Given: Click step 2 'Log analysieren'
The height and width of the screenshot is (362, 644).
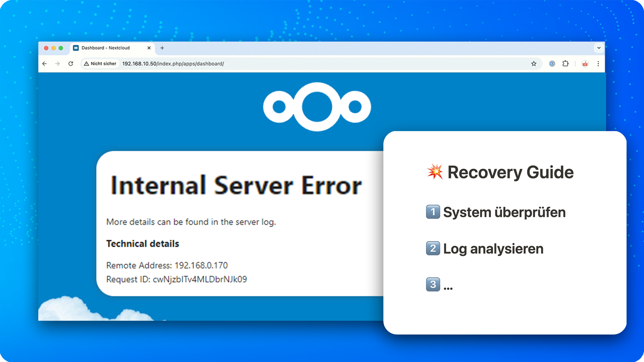Looking at the screenshot, I should pos(485,249).
